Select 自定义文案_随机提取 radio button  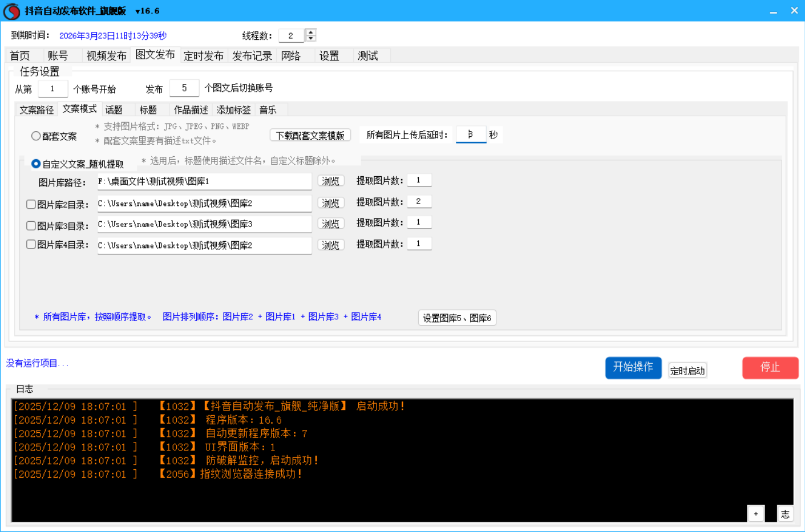36,164
